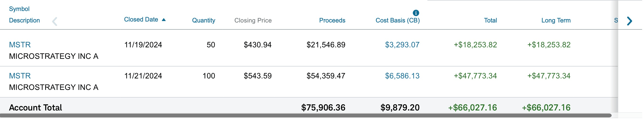Viewport: 644px width, 121px height.
Task: Sort by the Cost Basis (CB) header
Action: pos(397,20)
